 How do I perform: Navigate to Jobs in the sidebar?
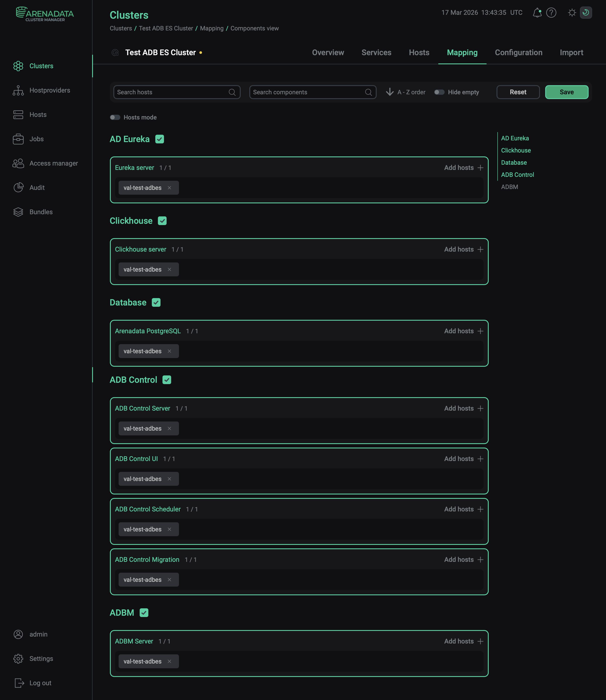[x=36, y=139]
